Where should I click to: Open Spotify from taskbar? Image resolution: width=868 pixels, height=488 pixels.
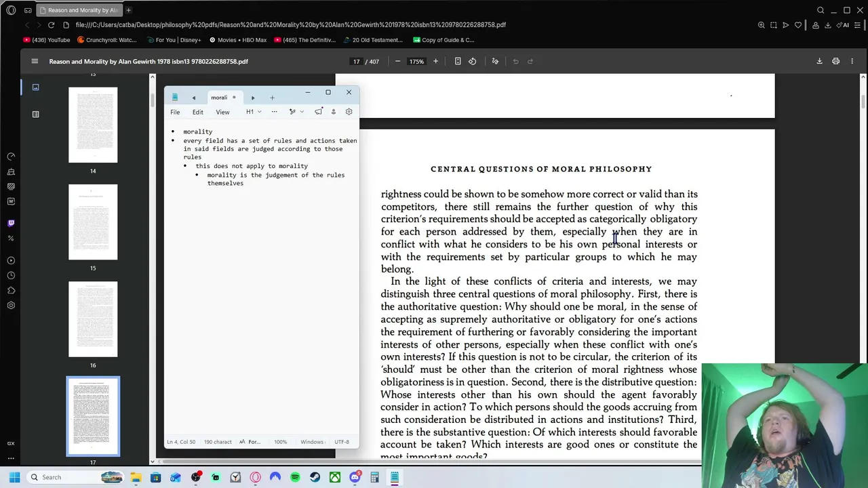click(x=295, y=477)
